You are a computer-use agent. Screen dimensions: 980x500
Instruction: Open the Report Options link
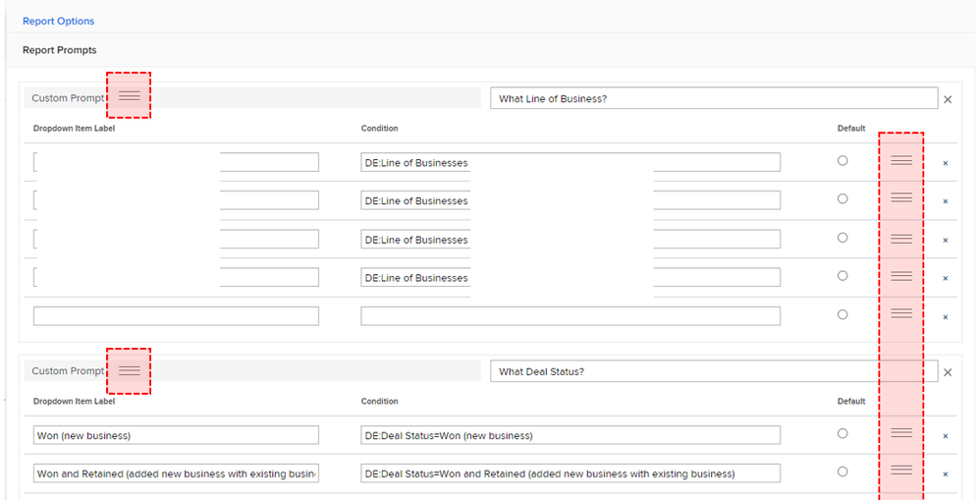[x=58, y=21]
